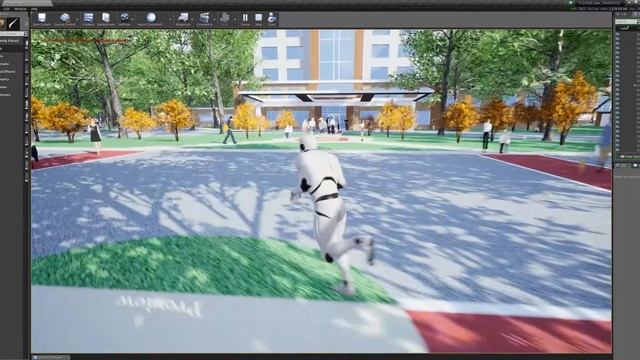The image size is (640, 360).
Task: Stop the play session
Action: [x=258, y=19]
